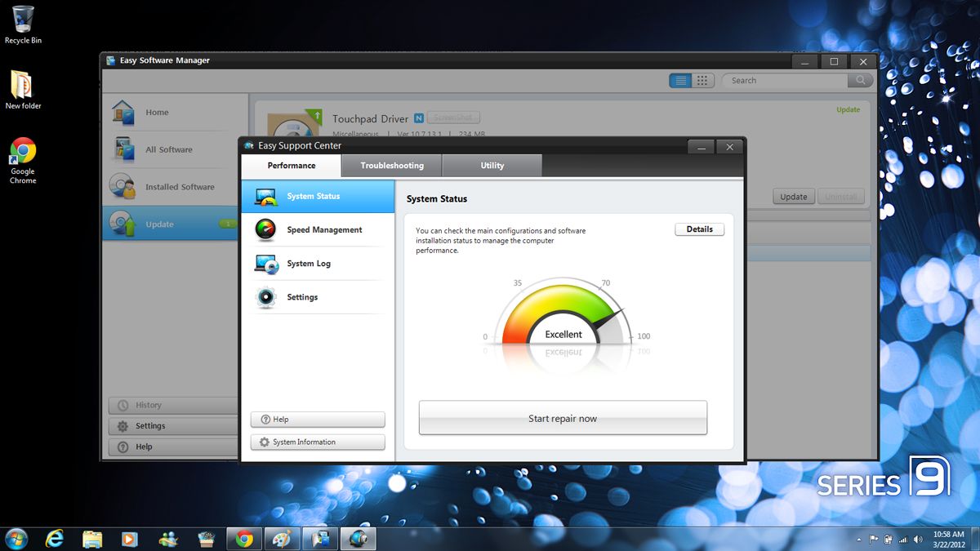Close the Easy Support Center window
Image resolution: width=980 pixels, height=551 pixels.
729,146
